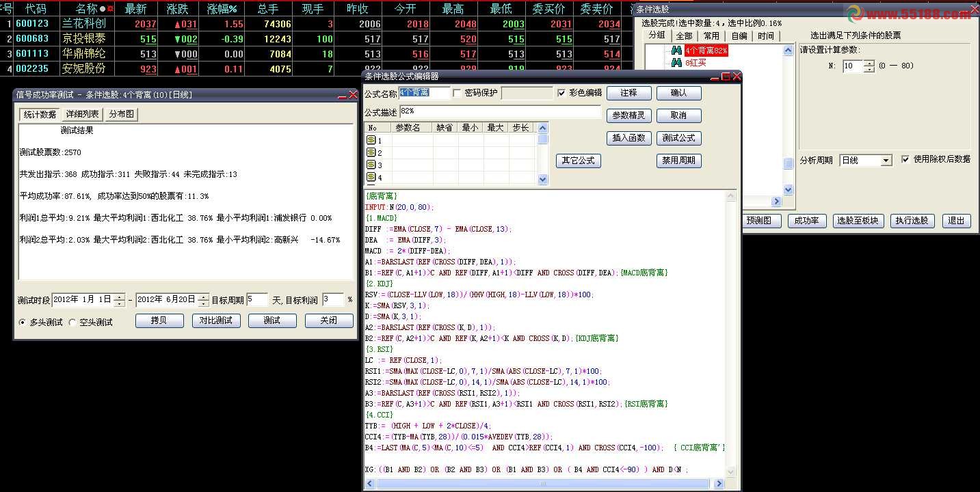Close the 条件选股公式编辑器 window
The height and width of the screenshot is (492, 980).
point(737,77)
